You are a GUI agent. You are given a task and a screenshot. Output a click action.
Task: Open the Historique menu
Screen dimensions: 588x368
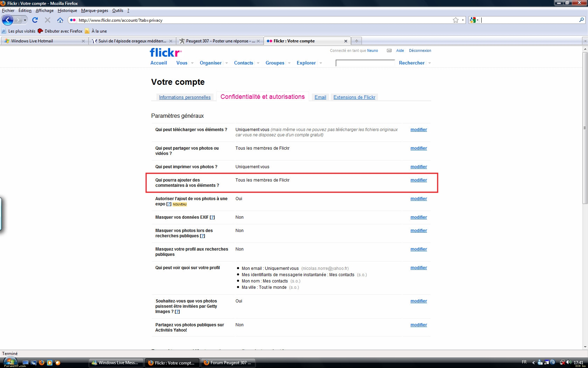point(67,11)
